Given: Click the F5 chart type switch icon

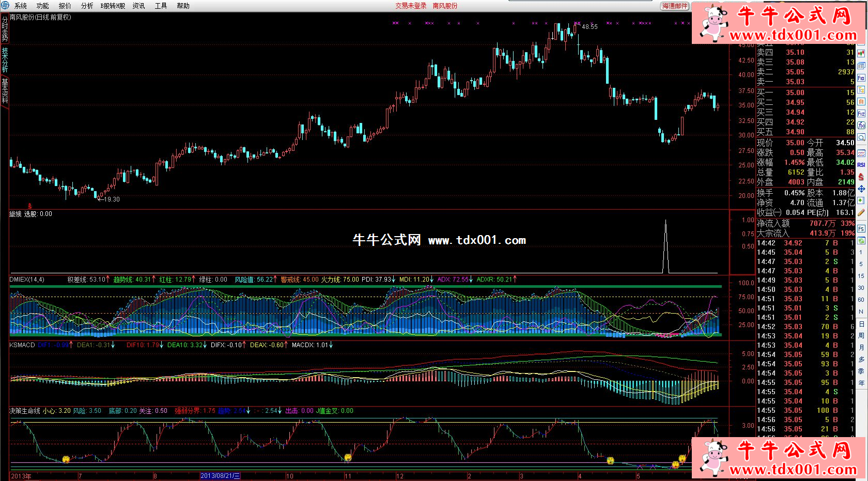Looking at the screenshot, I should pos(861,228).
